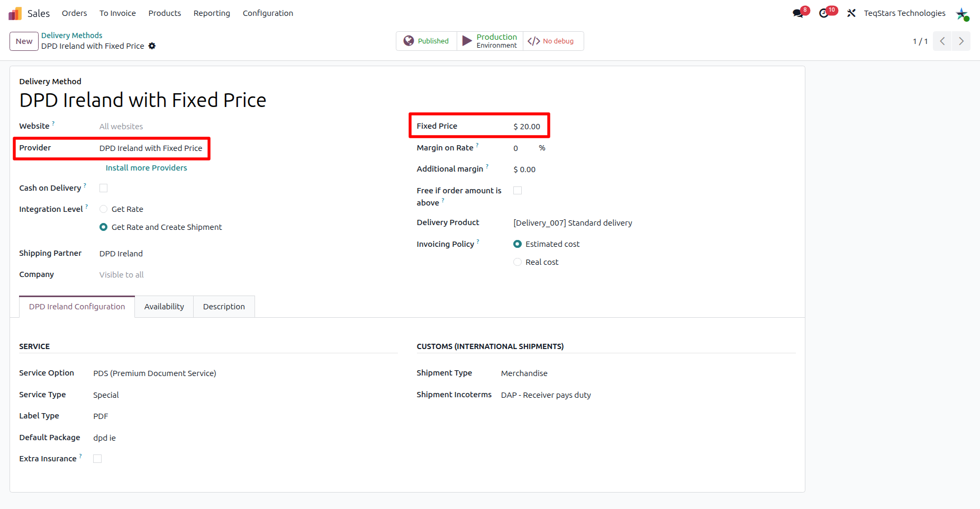Go to Delivery Methods breadcrumb
The width and height of the screenshot is (980, 509).
pos(72,35)
